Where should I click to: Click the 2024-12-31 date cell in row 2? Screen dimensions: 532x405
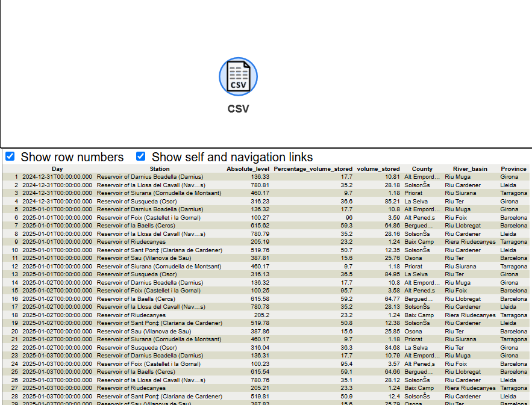(57, 185)
